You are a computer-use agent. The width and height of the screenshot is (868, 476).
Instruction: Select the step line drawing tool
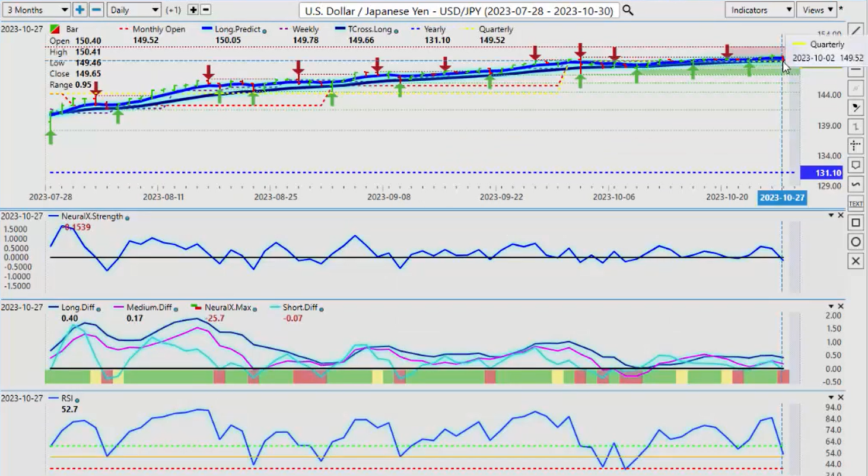tap(856, 127)
